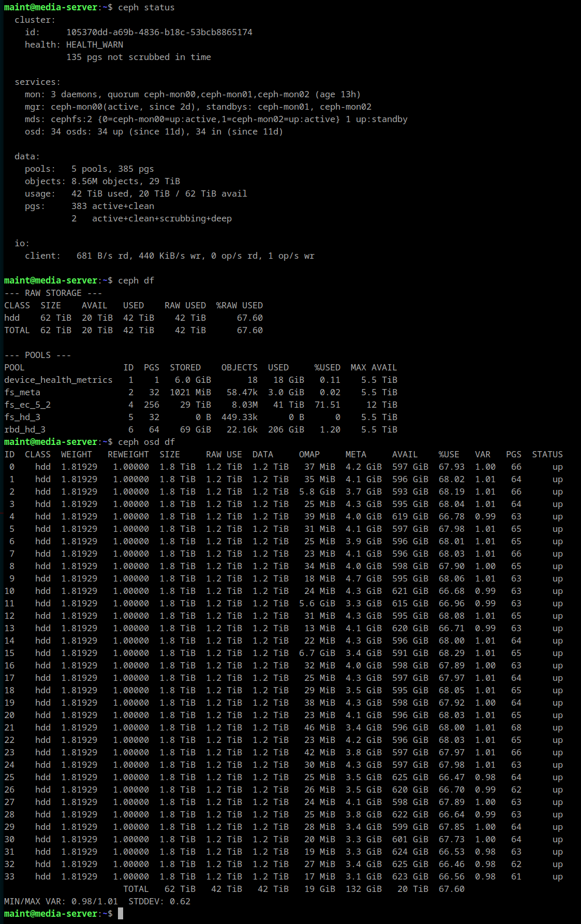Viewport: 581px width, 924px height.
Task: Click the cluster id UUID string
Action: [159, 33]
